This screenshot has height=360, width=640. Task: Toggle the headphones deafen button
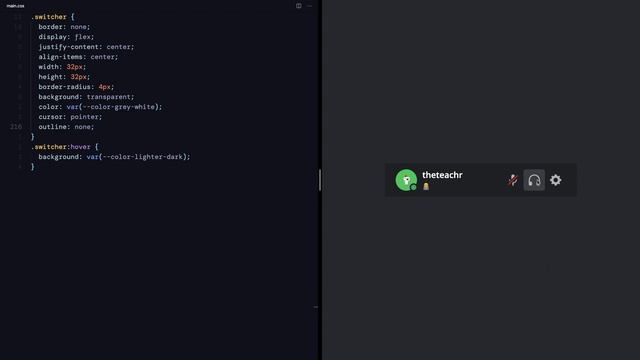pos(534,180)
